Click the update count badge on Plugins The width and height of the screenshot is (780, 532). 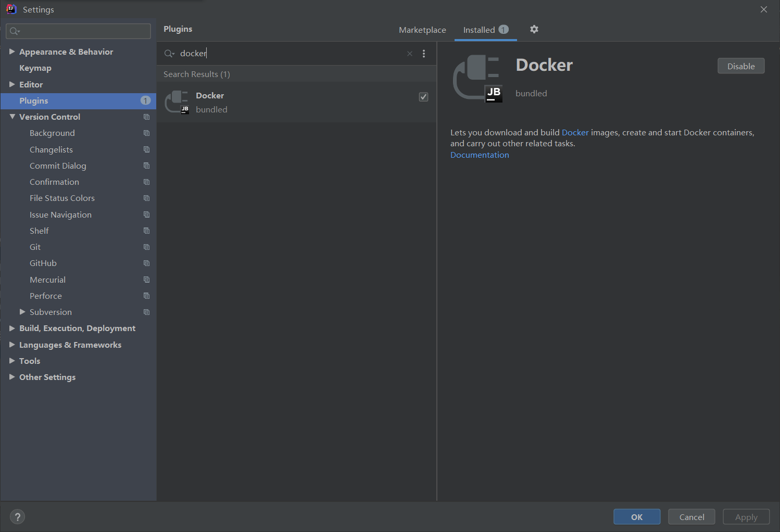pos(145,100)
